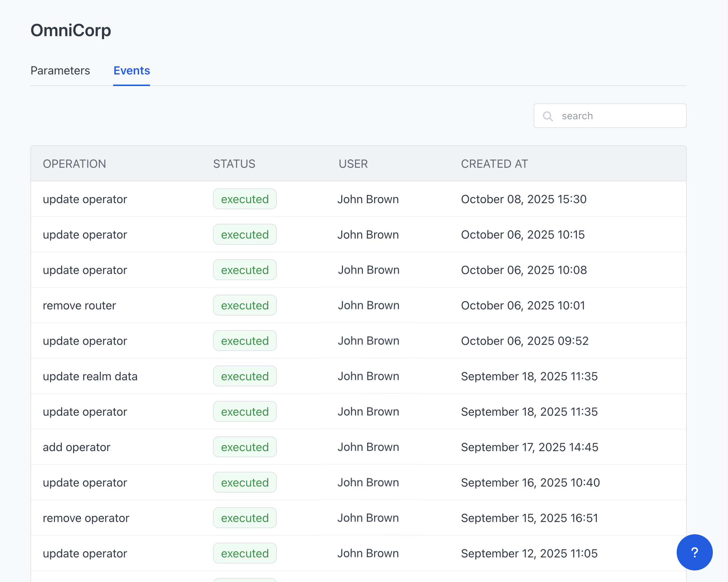Click the CREATED AT column header
This screenshot has height=582, width=728.
(494, 164)
